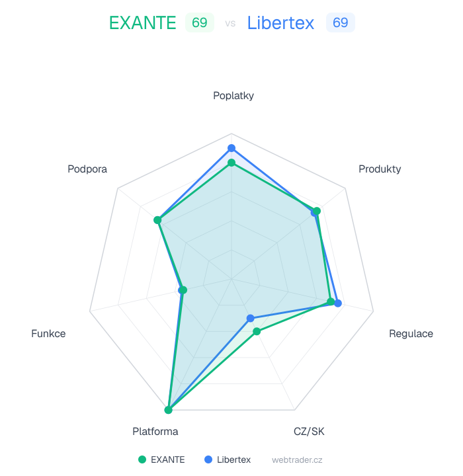Click the green EXANTE Poplatky data point
The image size is (463, 476).
click(x=232, y=163)
